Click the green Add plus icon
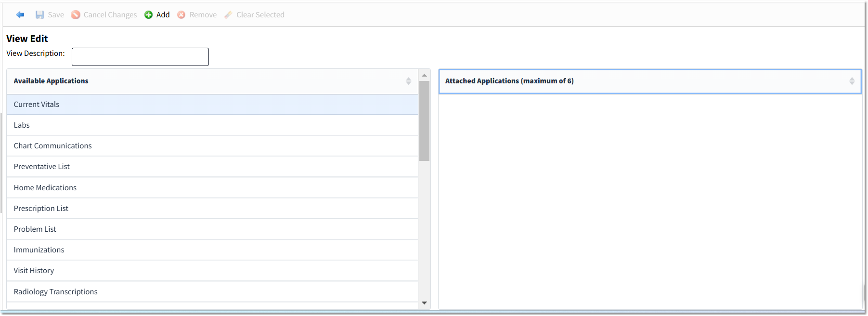 click(x=149, y=15)
